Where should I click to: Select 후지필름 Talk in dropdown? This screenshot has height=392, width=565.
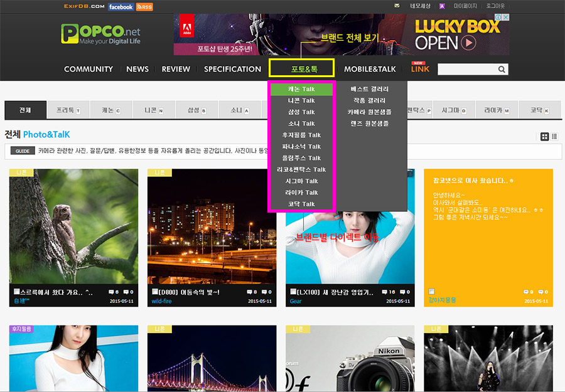pyautogui.click(x=301, y=135)
